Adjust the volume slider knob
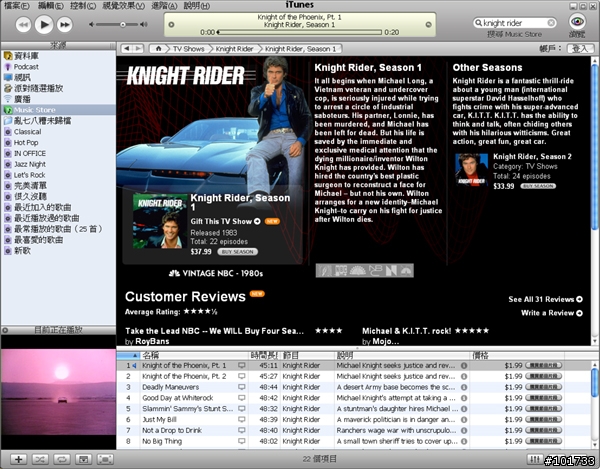Image resolution: width=600 pixels, height=469 pixels. pyautogui.click(x=122, y=24)
